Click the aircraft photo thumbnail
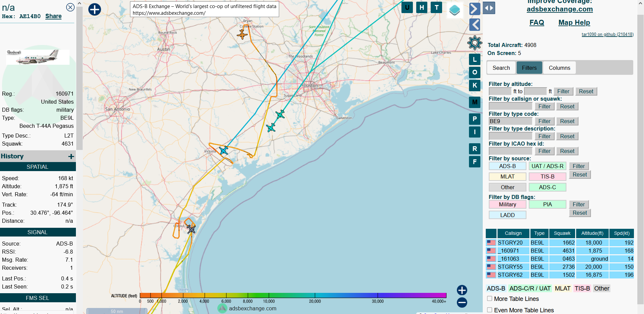This screenshot has height=314, width=644. [x=38, y=57]
